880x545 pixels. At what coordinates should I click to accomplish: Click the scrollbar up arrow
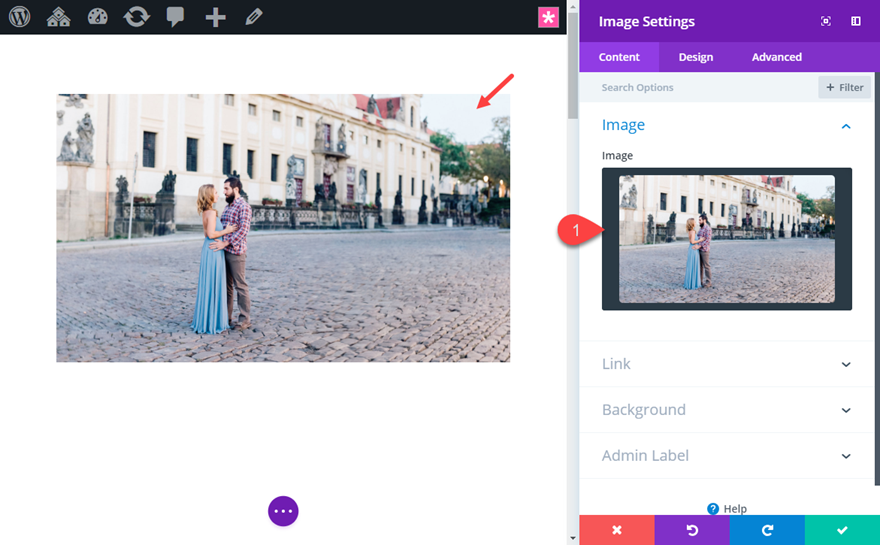click(x=572, y=6)
